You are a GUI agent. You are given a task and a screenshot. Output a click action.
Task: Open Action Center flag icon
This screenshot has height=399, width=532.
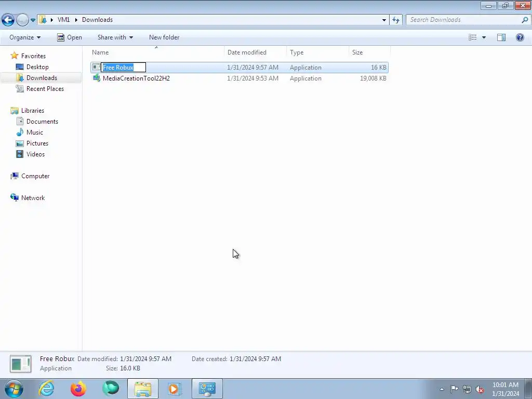(x=454, y=389)
